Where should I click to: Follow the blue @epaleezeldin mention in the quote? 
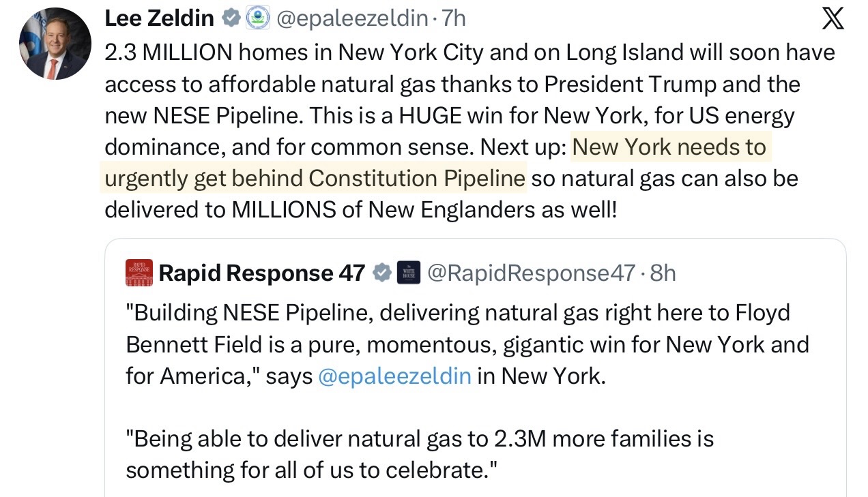coord(394,376)
